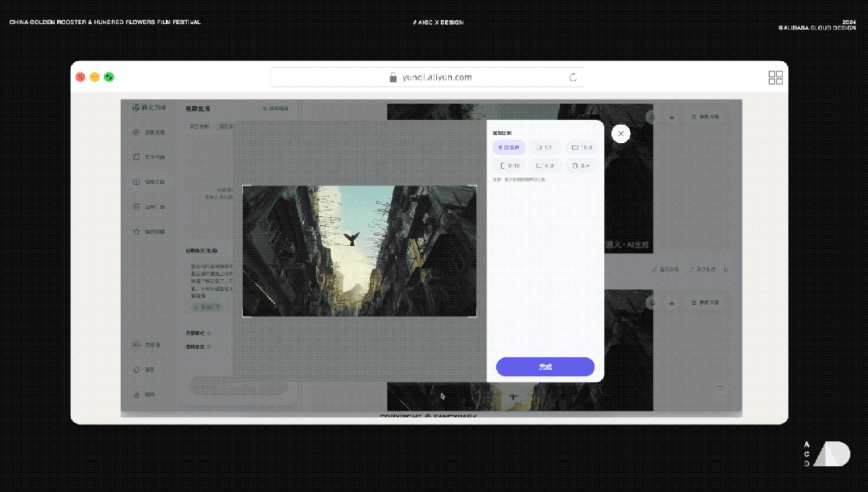
Task: Click the bird image in the crop area
Action: pos(360,252)
